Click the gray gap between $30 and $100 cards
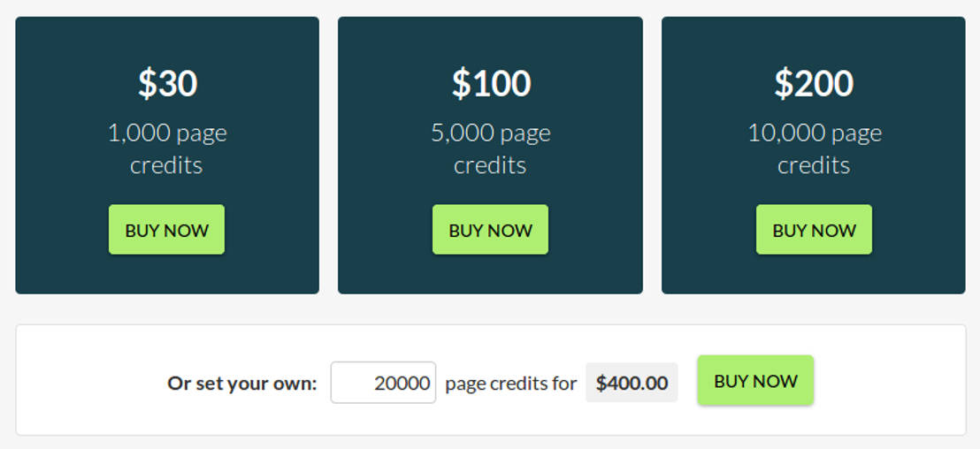The image size is (980, 449). pyautogui.click(x=328, y=155)
